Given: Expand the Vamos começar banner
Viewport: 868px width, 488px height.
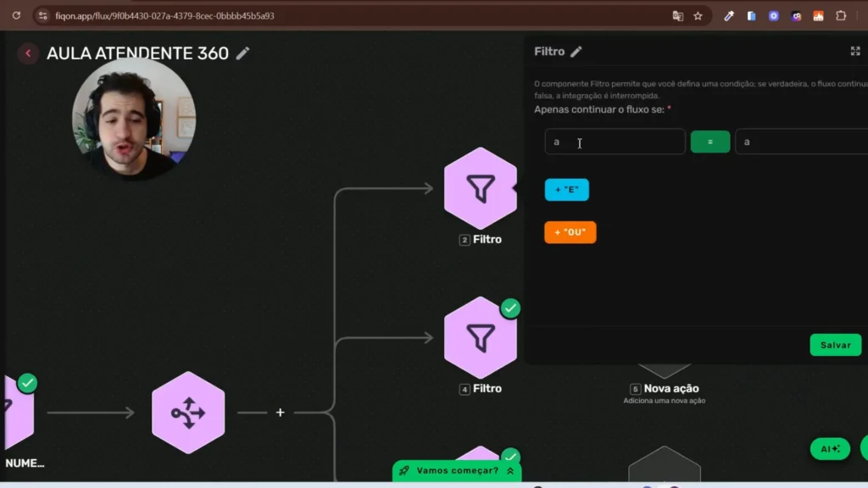Looking at the screenshot, I should tap(457, 471).
